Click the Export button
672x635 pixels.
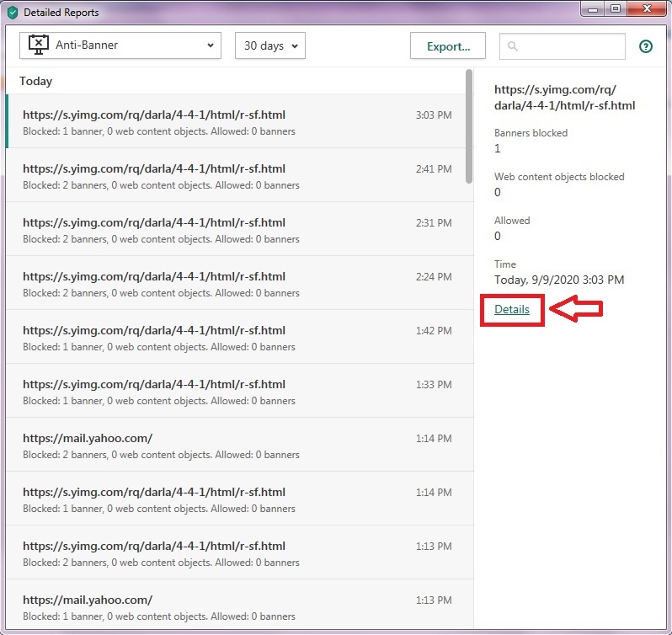(x=448, y=45)
